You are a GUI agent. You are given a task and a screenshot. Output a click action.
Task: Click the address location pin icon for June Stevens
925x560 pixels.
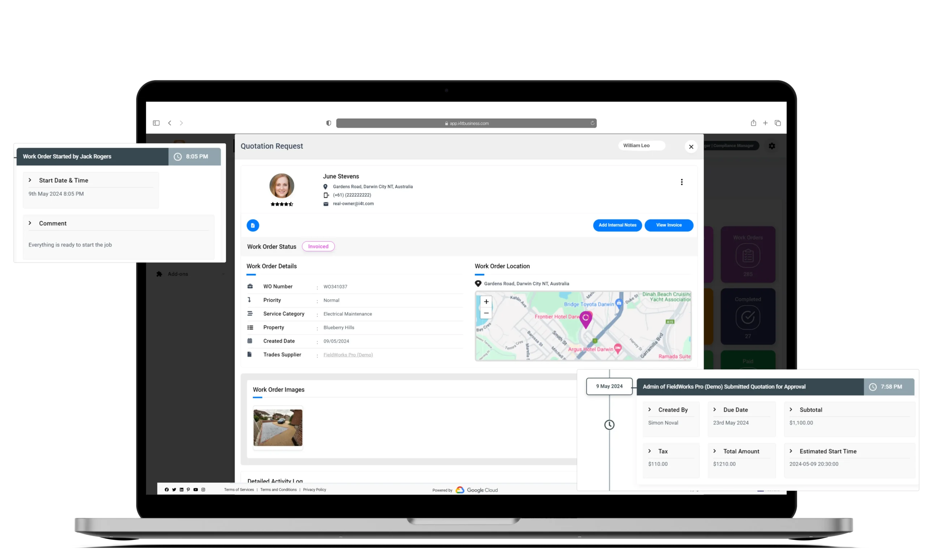[x=326, y=187]
